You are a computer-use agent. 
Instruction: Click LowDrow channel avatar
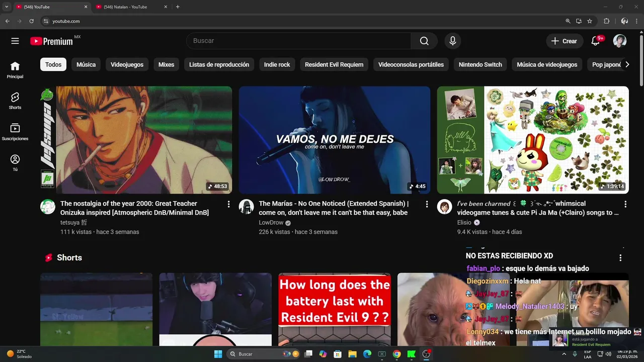[x=246, y=207]
